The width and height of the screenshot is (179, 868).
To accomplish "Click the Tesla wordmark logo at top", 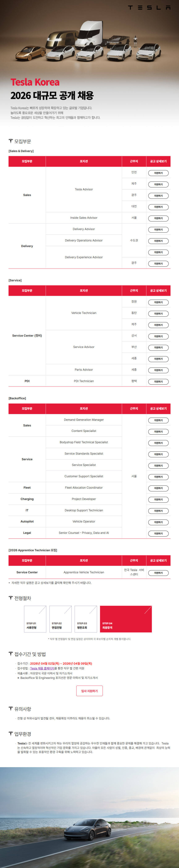I will tap(149, 7).
